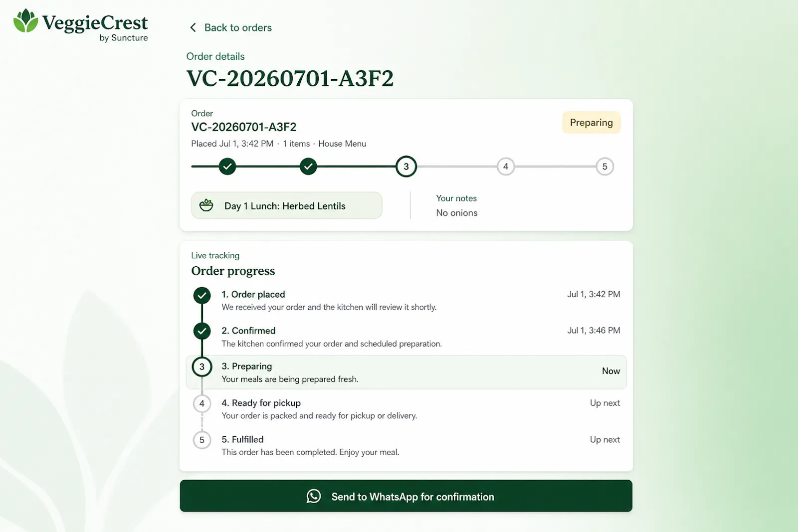Click the 'Now' label on Preparing row

point(611,371)
